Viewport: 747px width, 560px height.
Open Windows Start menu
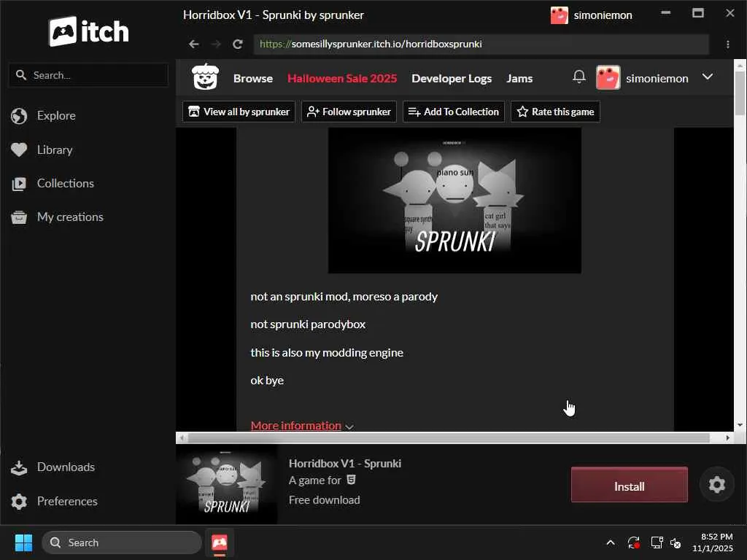click(23, 542)
